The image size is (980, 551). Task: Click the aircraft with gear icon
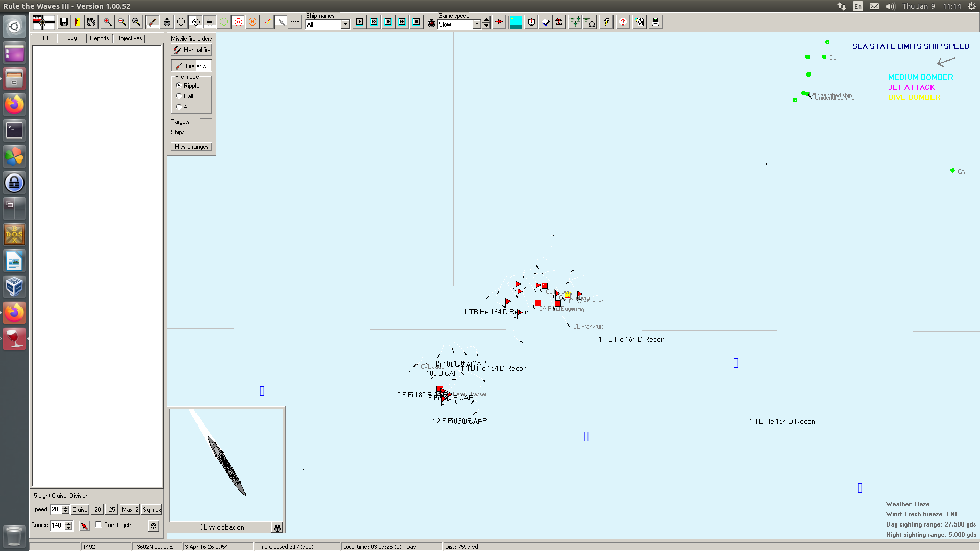590,22
